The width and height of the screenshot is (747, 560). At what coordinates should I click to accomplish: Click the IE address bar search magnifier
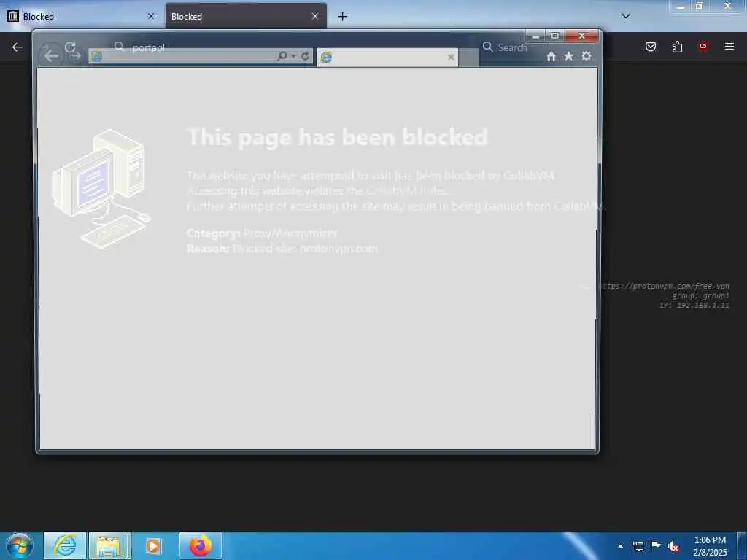pyautogui.click(x=282, y=56)
